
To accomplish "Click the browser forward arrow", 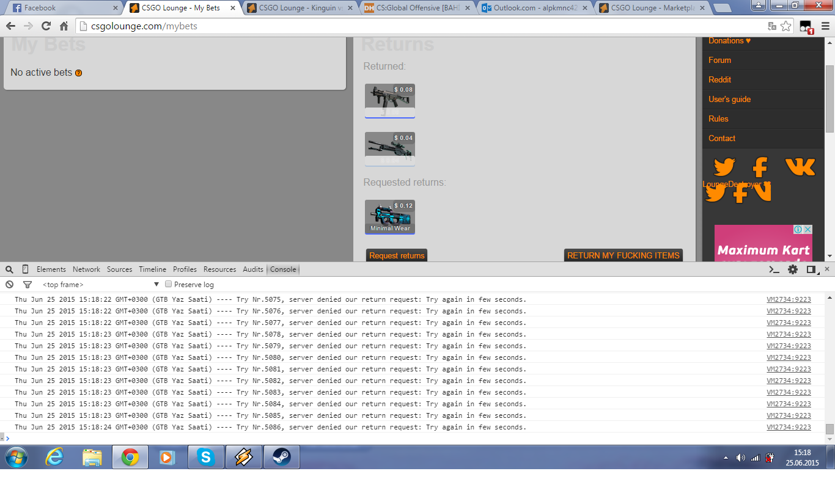I will [x=28, y=26].
